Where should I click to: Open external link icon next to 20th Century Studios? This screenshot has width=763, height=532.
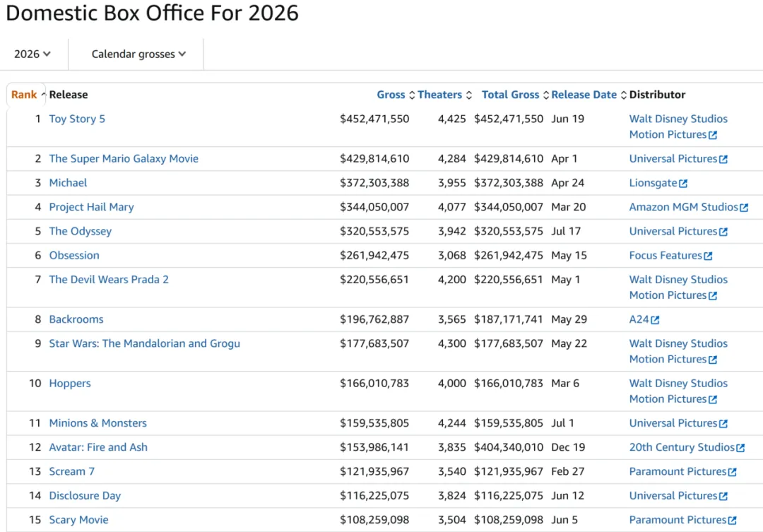point(740,448)
